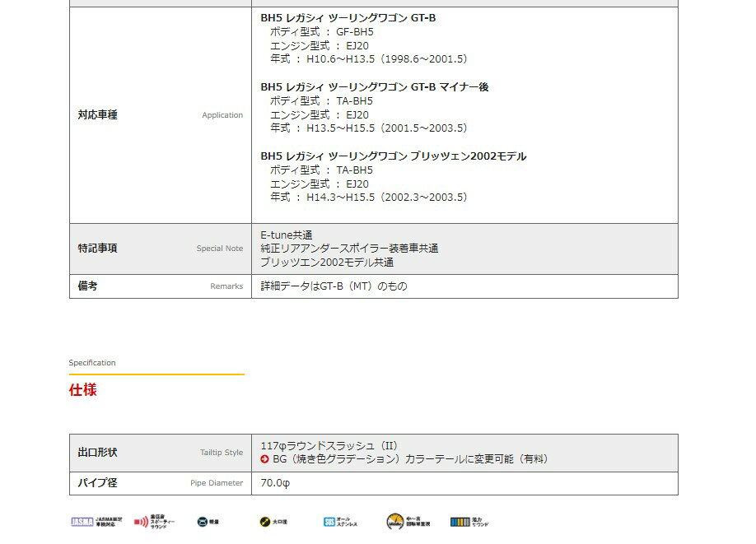Click the 特記事項 Special Note row label

(98, 248)
